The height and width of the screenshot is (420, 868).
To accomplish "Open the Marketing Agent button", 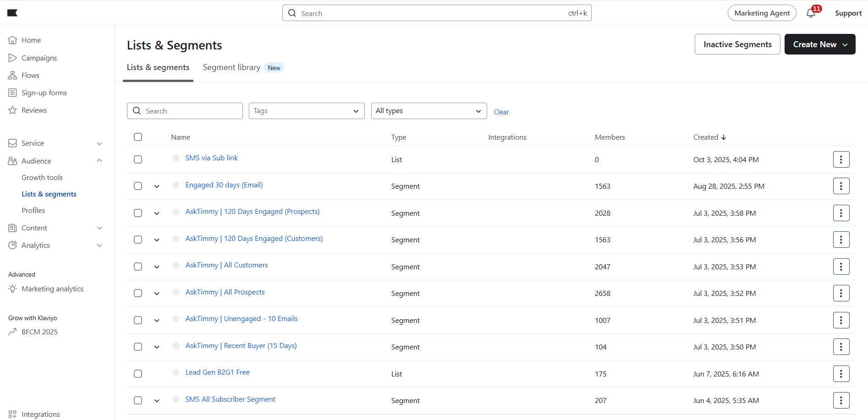I will 762,13.
